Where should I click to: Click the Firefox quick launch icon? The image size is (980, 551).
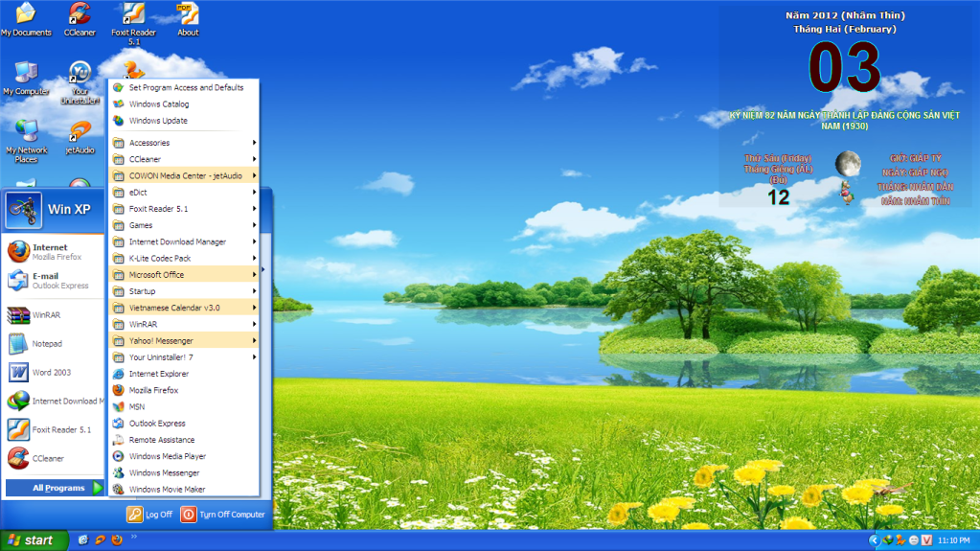click(117, 540)
